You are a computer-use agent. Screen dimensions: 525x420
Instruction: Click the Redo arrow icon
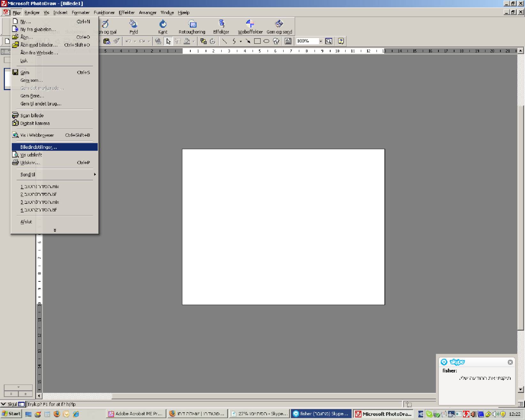[x=142, y=41]
